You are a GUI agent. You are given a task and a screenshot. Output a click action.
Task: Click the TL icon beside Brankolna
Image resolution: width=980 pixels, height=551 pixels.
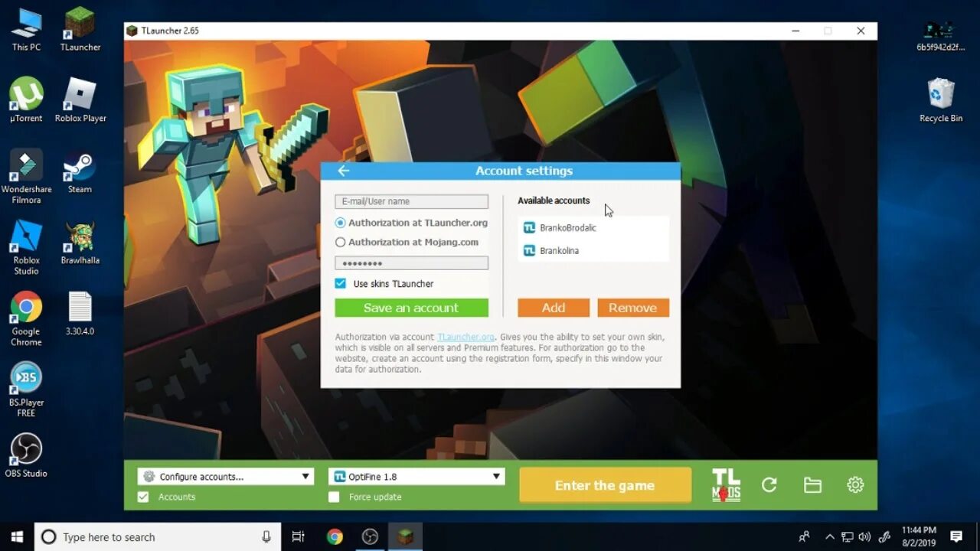(x=529, y=250)
